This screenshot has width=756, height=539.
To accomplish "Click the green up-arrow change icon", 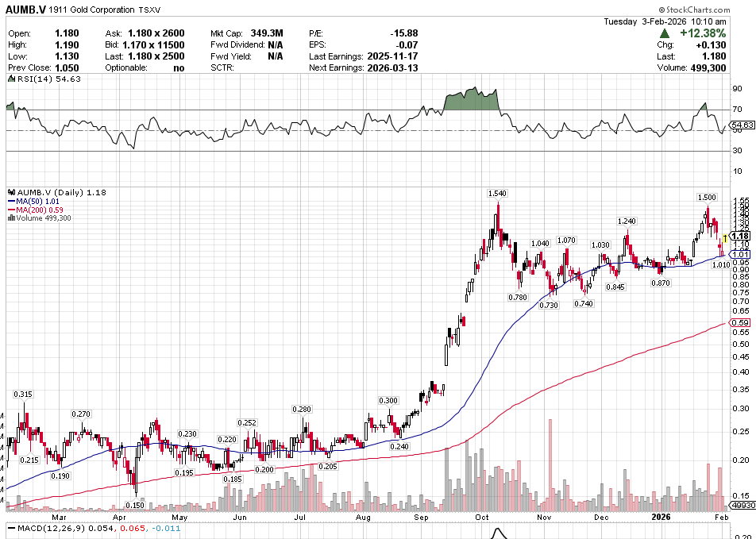I will point(663,34).
